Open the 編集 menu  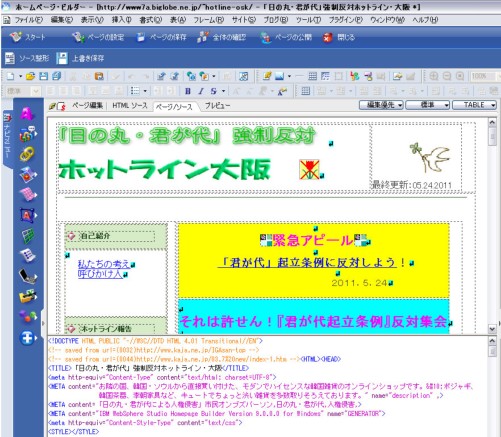(x=62, y=20)
